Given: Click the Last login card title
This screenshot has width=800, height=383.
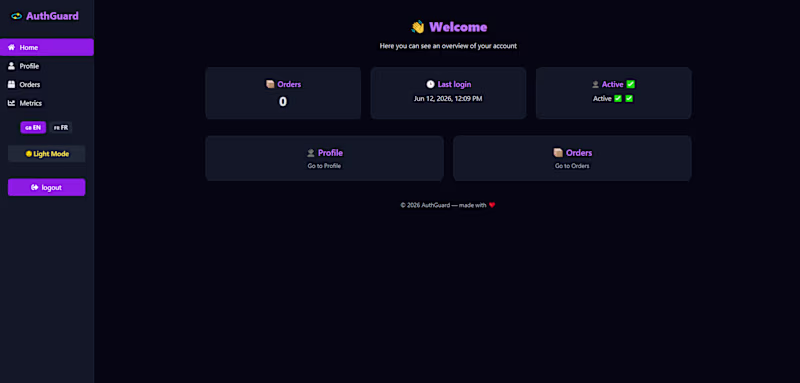Looking at the screenshot, I should 455,84.
